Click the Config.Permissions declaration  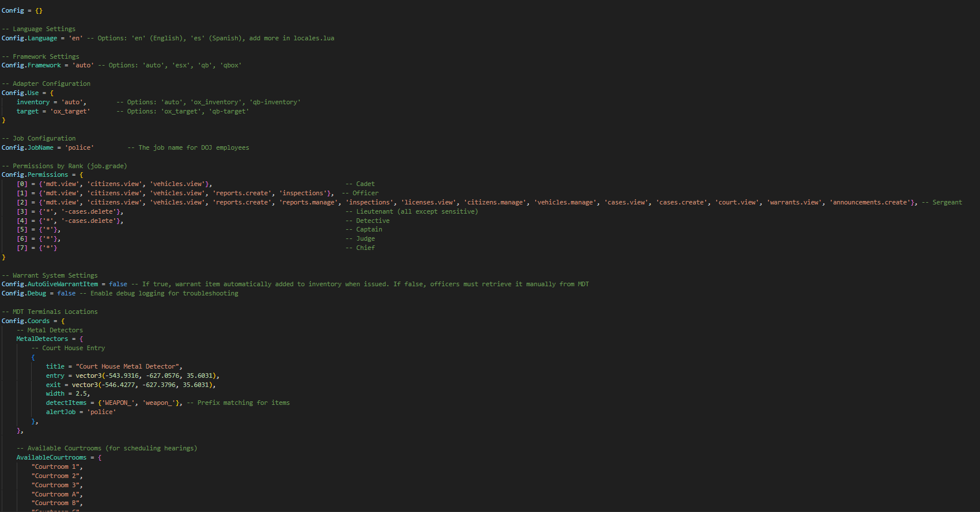pyautogui.click(x=42, y=175)
